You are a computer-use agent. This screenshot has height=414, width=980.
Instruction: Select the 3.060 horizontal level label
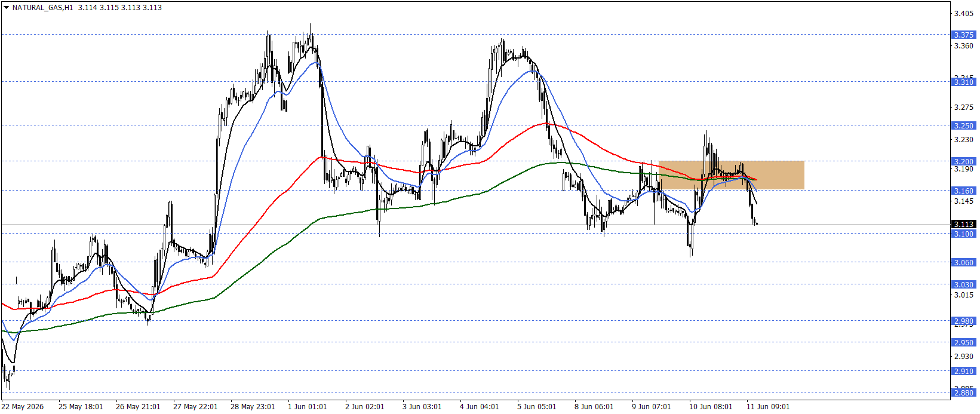pyautogui.click(x=963, y=262)
